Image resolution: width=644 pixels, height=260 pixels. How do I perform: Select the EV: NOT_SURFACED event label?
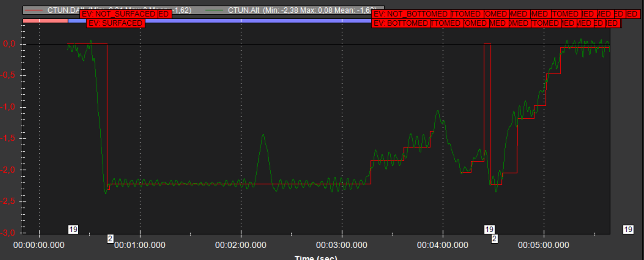click(x=119, y=14)
